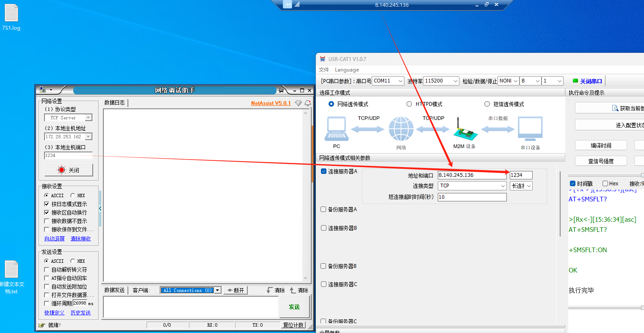Switch to the 数据发送 tab
This screenshot has width=644, height=333.
pos(115,290)
